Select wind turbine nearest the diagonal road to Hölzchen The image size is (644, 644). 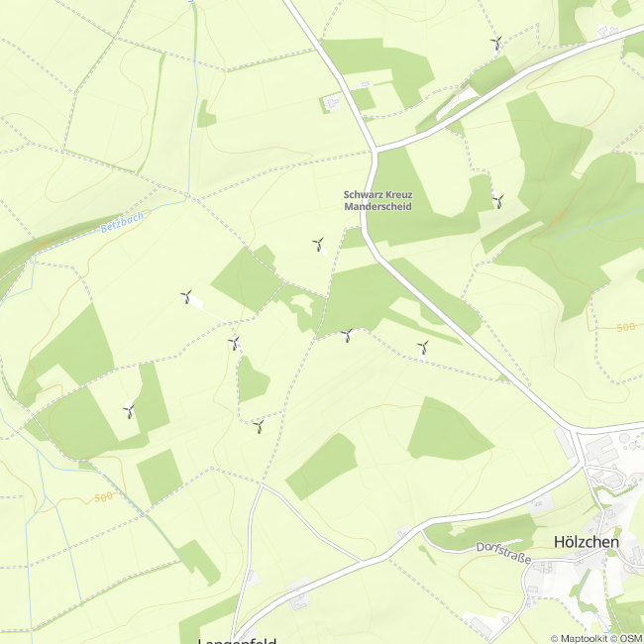click(423, 348)
